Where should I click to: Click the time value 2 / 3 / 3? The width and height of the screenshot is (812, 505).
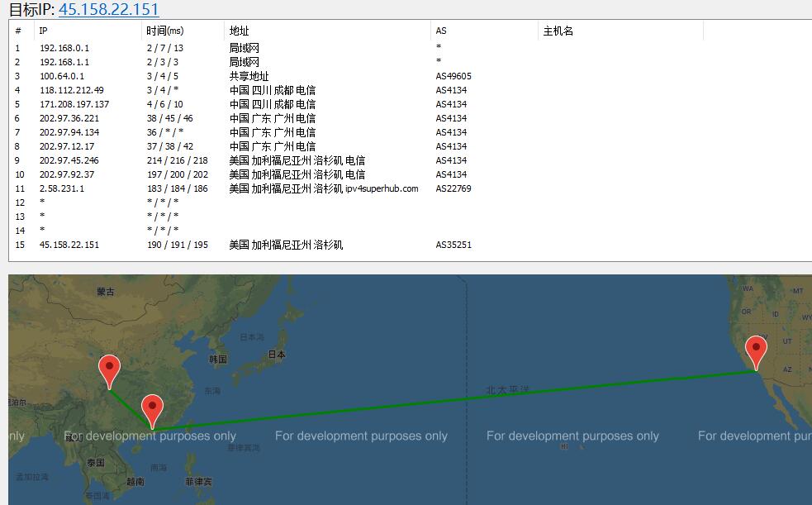click(162, 62)
